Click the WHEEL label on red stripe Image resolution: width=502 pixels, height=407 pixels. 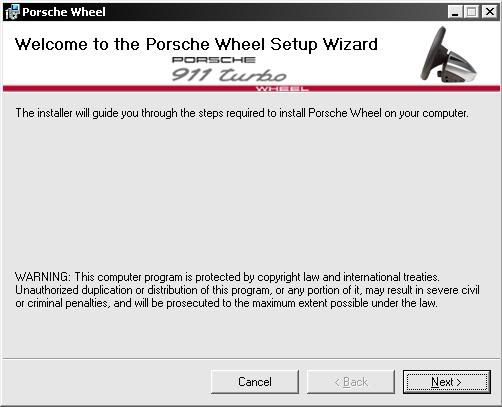pyautogui.click(x=282, y=89)
